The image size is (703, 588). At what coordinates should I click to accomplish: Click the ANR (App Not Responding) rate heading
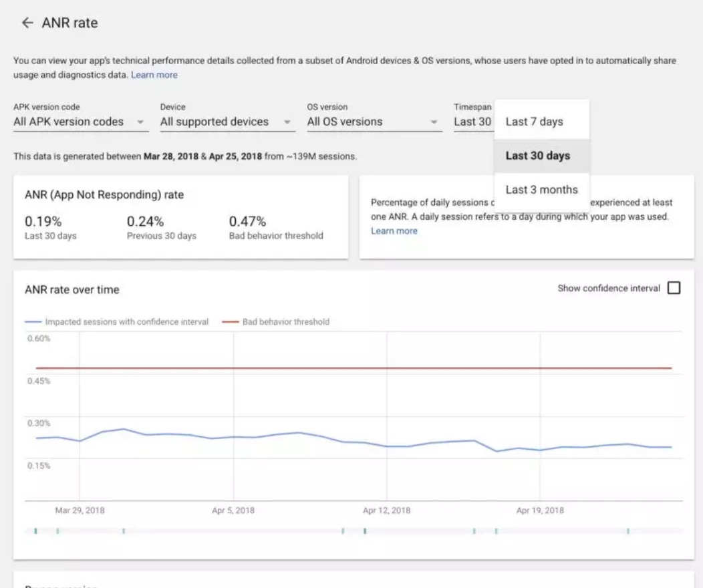click(104, 195)
